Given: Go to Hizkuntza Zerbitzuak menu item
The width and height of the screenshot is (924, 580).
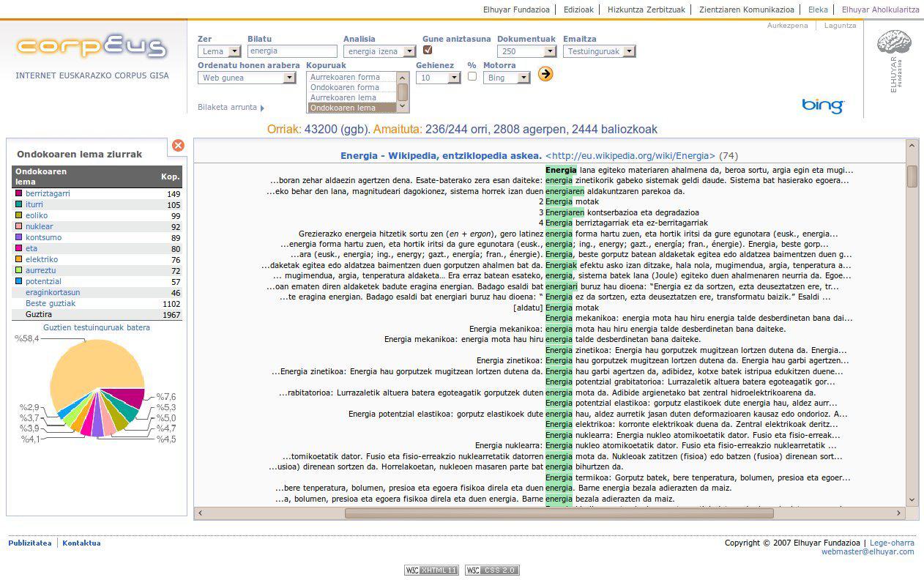Looking at the screenshot, I should 646,10.
